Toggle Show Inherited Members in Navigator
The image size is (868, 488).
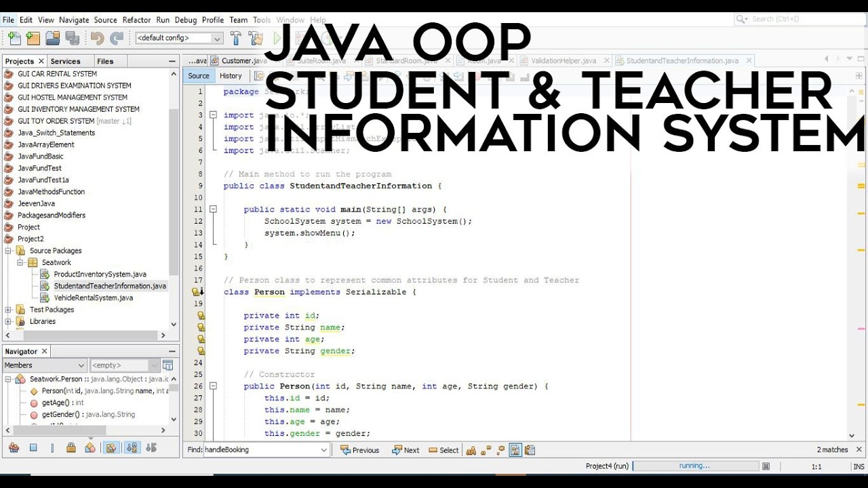tap(14, 447)
